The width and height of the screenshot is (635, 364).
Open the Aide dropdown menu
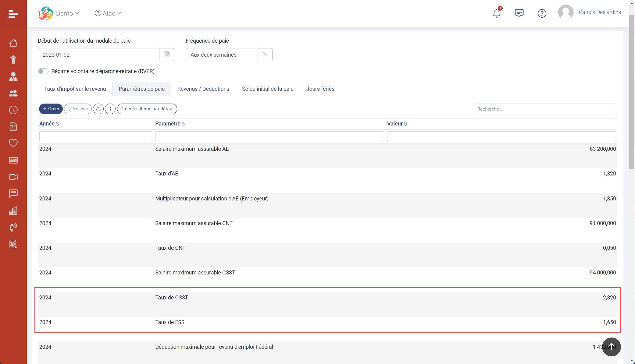coord(108,13)
